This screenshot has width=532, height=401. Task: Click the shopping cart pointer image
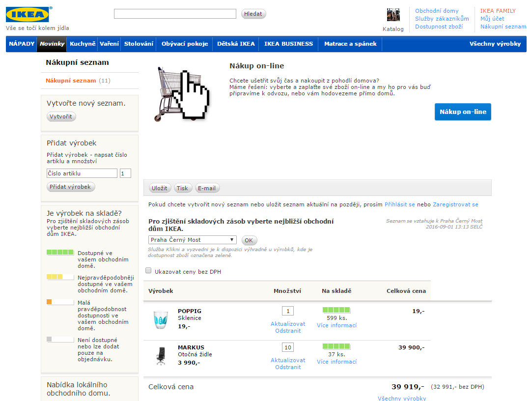(182, 94)
